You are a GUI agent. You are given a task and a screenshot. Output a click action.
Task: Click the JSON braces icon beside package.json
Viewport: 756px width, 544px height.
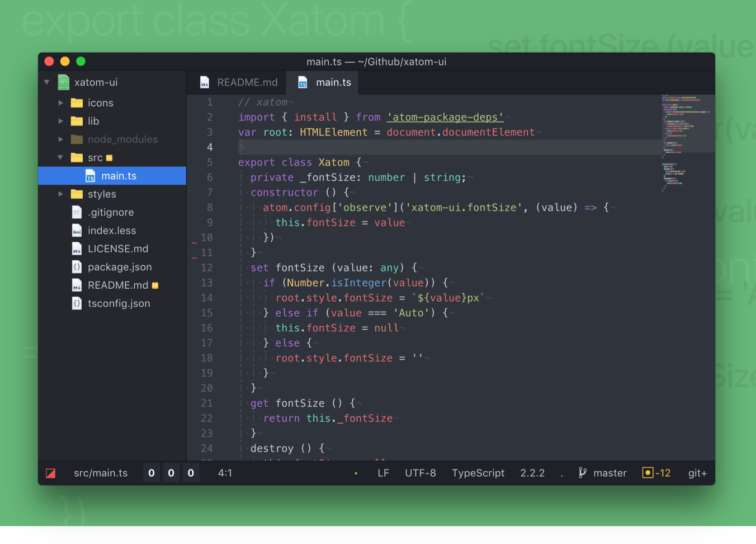click(77, 267)
